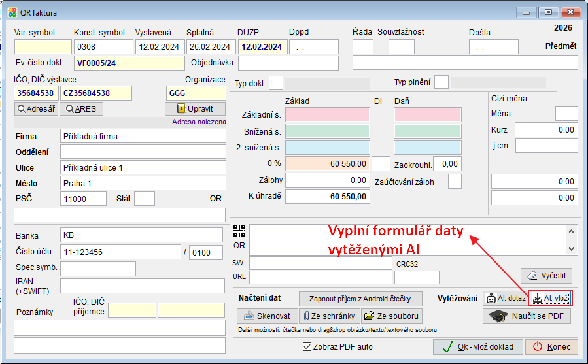Click the Var. symbol field
The image size is (588, 364).
43,47
